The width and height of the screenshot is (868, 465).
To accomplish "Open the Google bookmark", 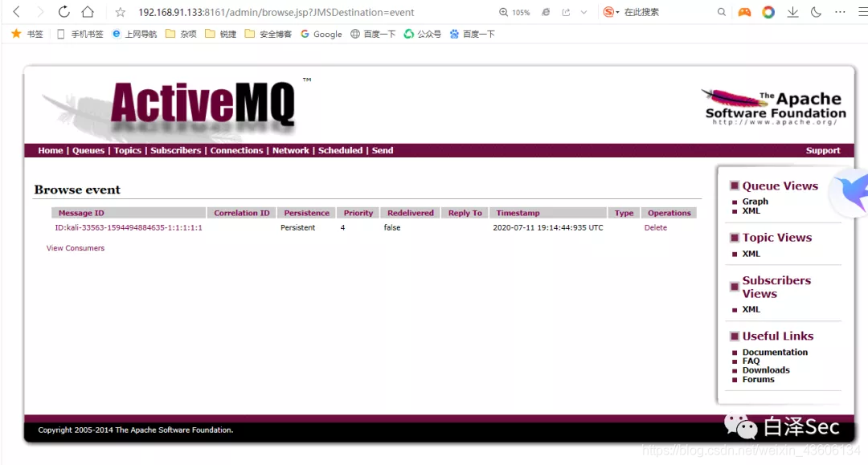I will tap(321, 34).
